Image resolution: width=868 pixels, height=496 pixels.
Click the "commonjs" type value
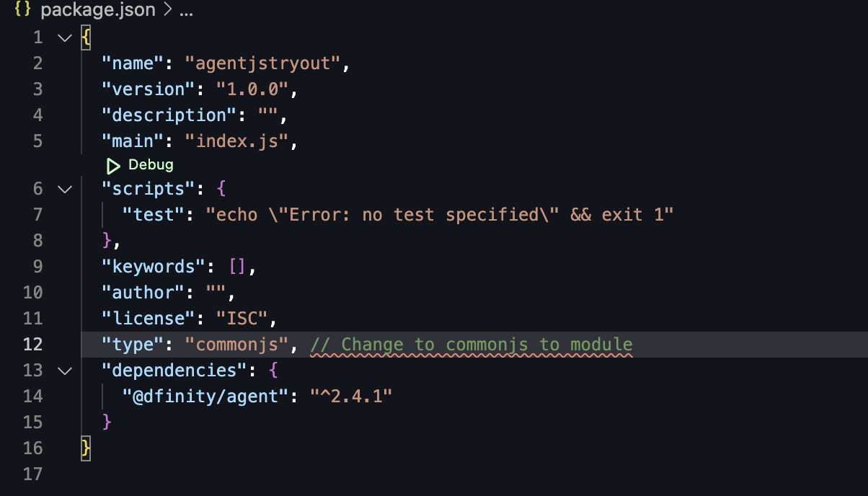[x=236, y=345]
